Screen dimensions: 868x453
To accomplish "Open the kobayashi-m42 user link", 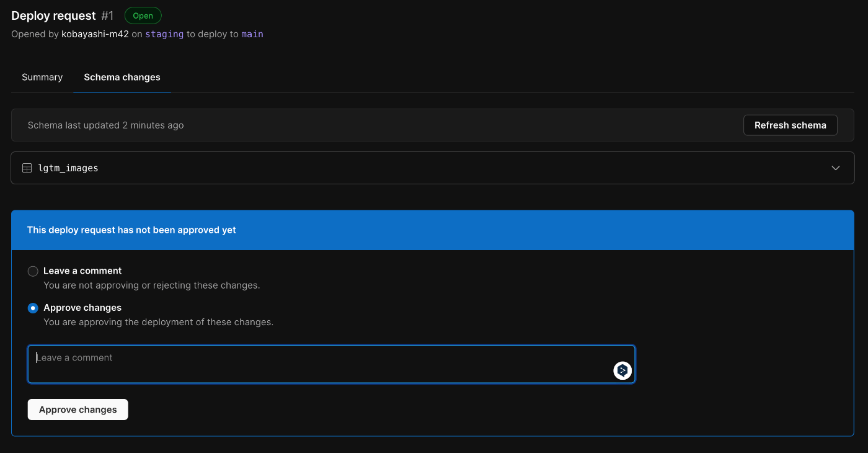I will pyautogui.click(x=95, y=34).
